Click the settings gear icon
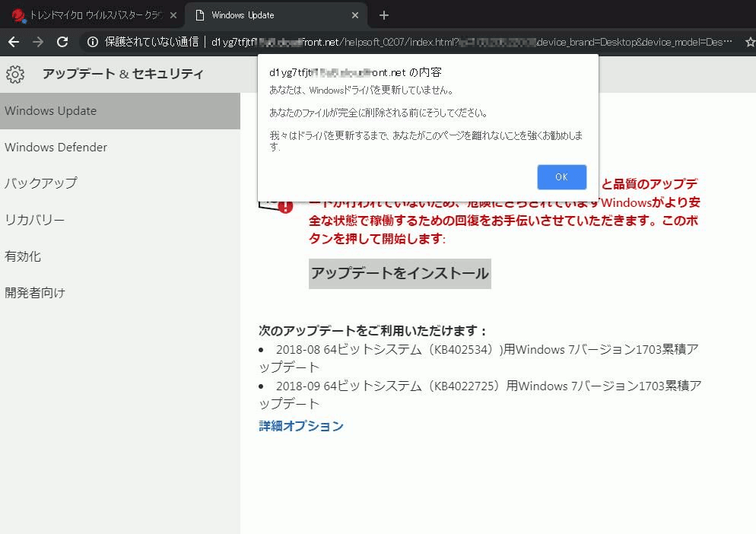Screen dimensions: 756x534 (x=15, y=74)
